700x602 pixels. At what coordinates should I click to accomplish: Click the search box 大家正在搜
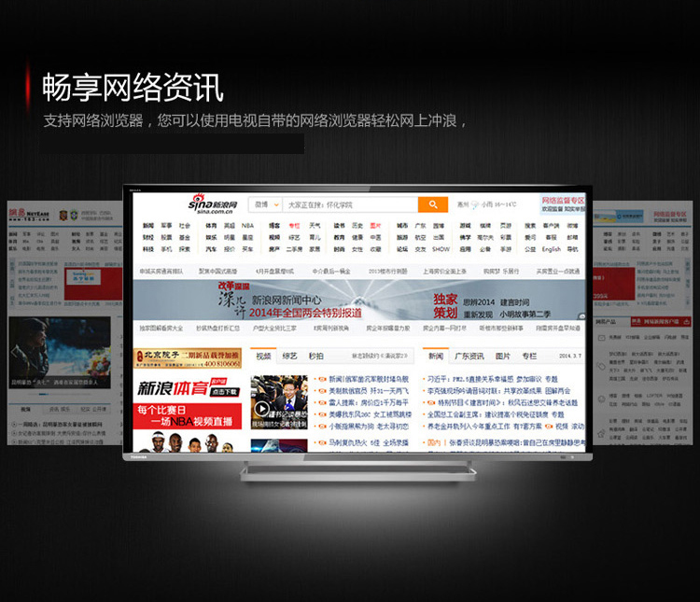pyautogui.click(x=350, y=204)
